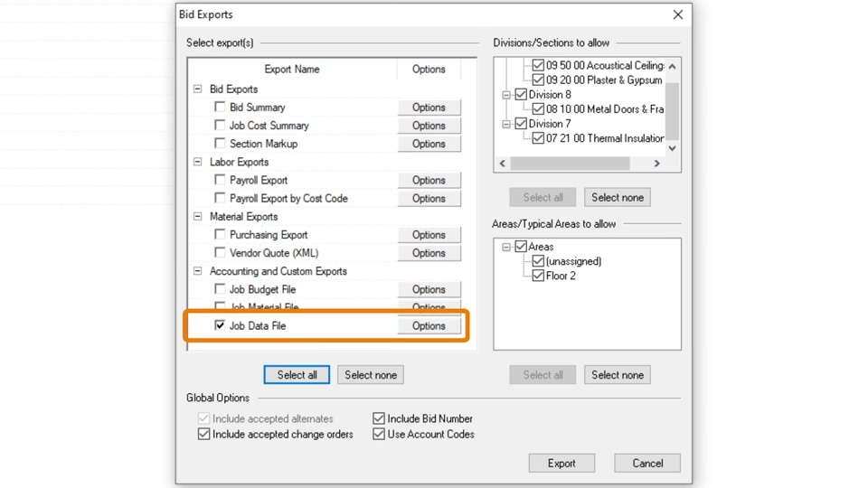Disable Use Account Codes checkbox
868x488 pixels.
379,435
